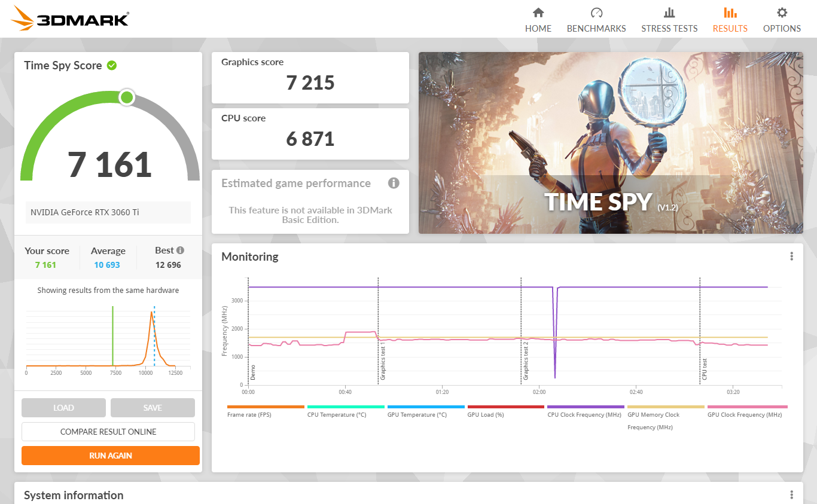Click the Estimated game performance info icon
This screenshot has width=817, height=504.
(394, 183)
